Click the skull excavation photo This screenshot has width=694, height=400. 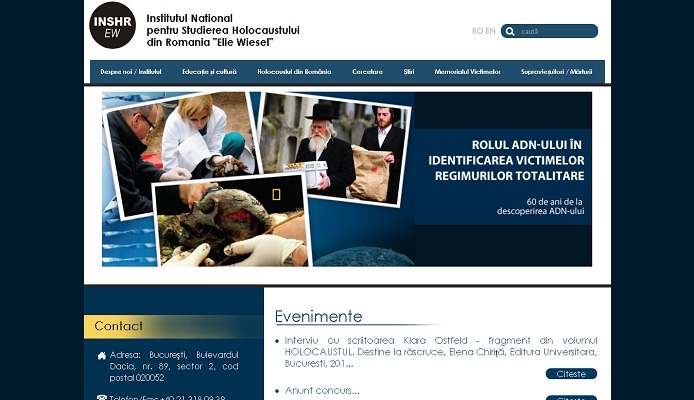click(232, 220)
